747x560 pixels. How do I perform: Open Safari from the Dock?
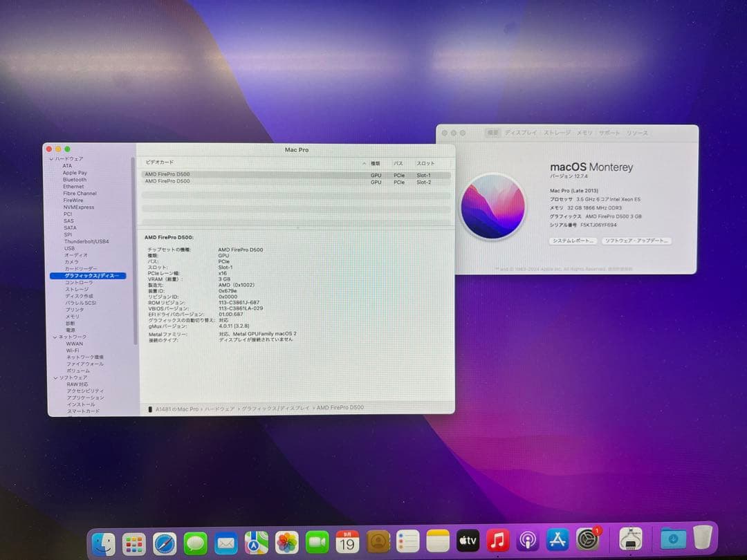click(x=163, y=541)
